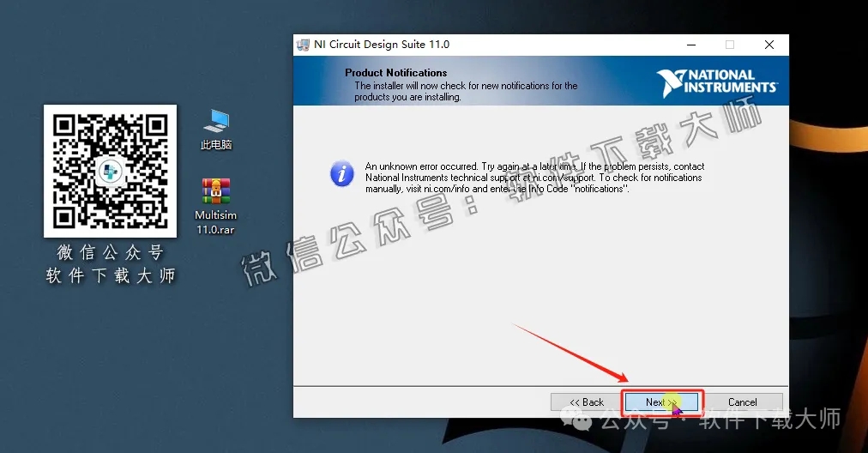The width and height of the screenshot is (868, 453).
Task: Click the 'An unknown error occurred' message text
Action: tap(534, 178)
